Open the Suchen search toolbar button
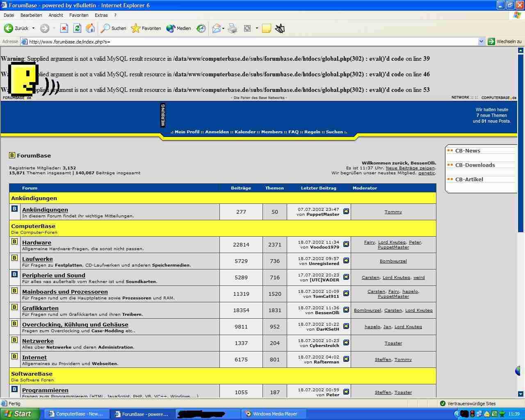The width and height of the screenshot is (525, 420). tap(114, 28)
